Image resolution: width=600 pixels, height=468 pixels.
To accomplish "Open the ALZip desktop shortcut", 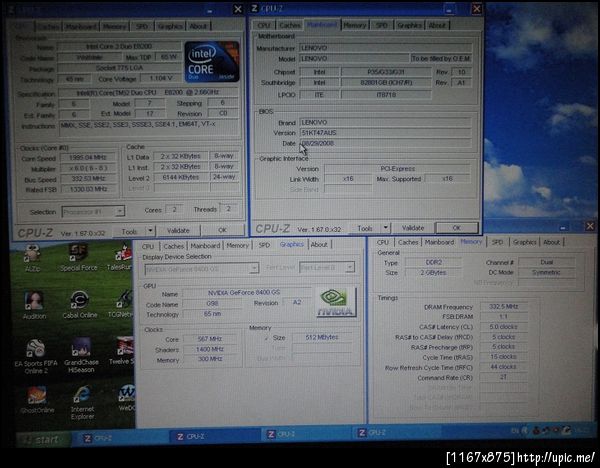I will pos(33,257).
